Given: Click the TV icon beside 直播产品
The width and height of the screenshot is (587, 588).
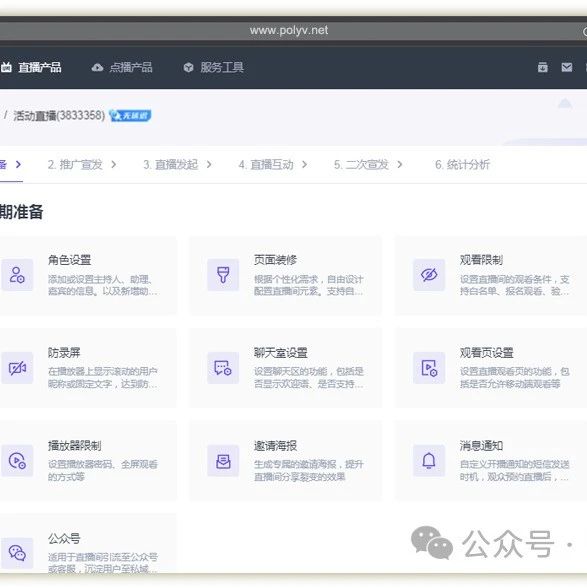Looking at the screenshot, I should [x=6, y=68].
